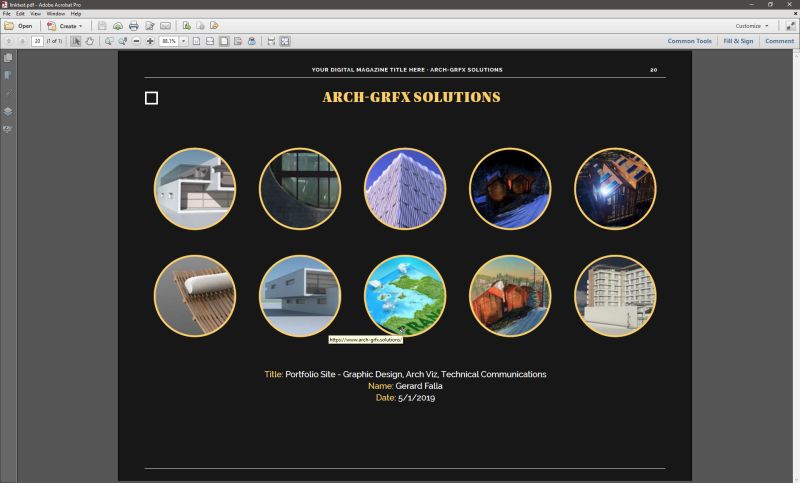Tick the square checkbox beside the title
Screen dimensions: 800x483
(152, 98)
